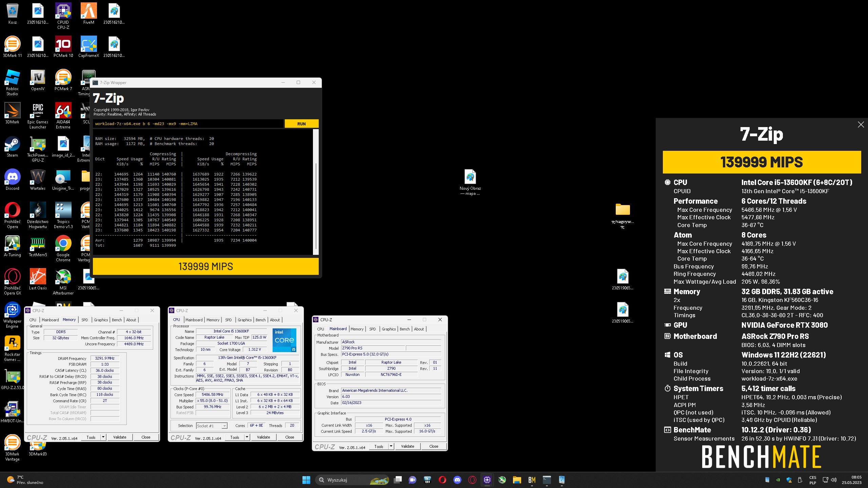Open Discord desktop shortcut
This screenshot has height=488, width=868.
click(12, 180)
